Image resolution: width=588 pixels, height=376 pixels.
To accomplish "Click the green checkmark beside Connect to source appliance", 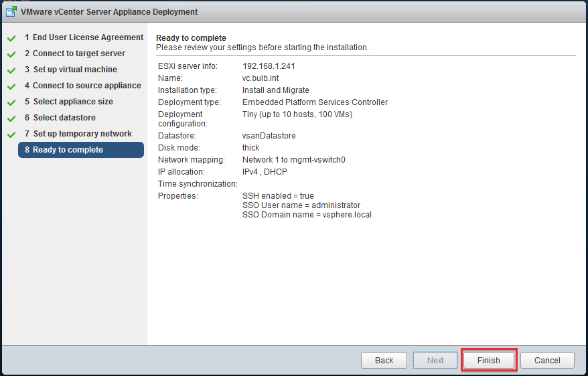I will click(11, 86).
